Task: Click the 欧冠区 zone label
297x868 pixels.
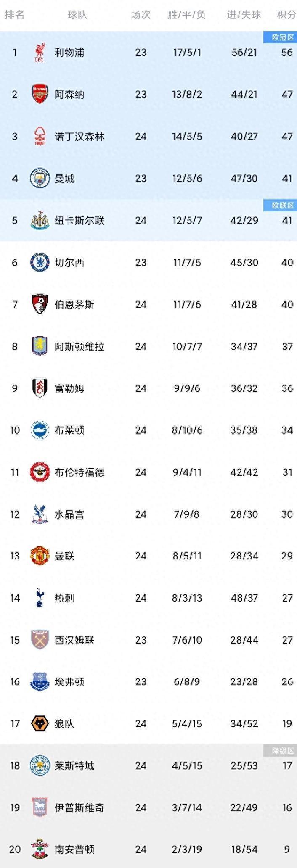Action: [280, 37]
